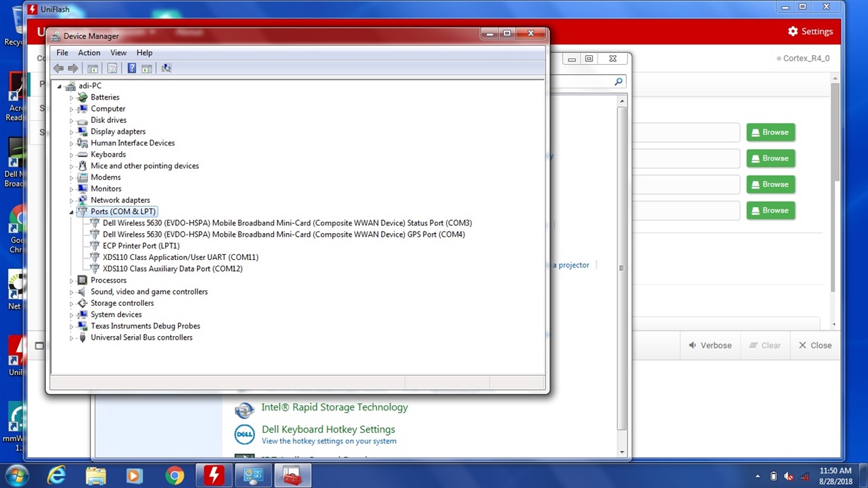The height and width of the screenshot is (488, 868).
Task: Click the Forward arrow in Device Manager toolbar
Action: click(73, 69)
